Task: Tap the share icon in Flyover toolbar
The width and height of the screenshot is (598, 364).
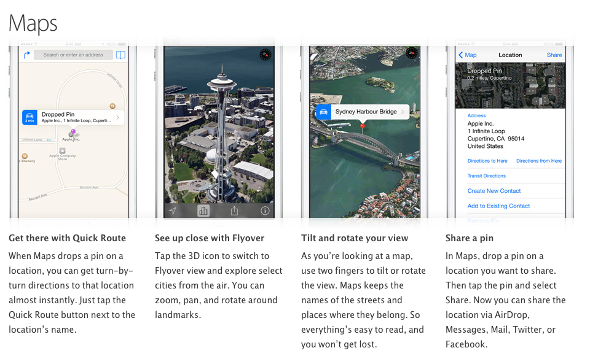Action: [x=234, y=211]
